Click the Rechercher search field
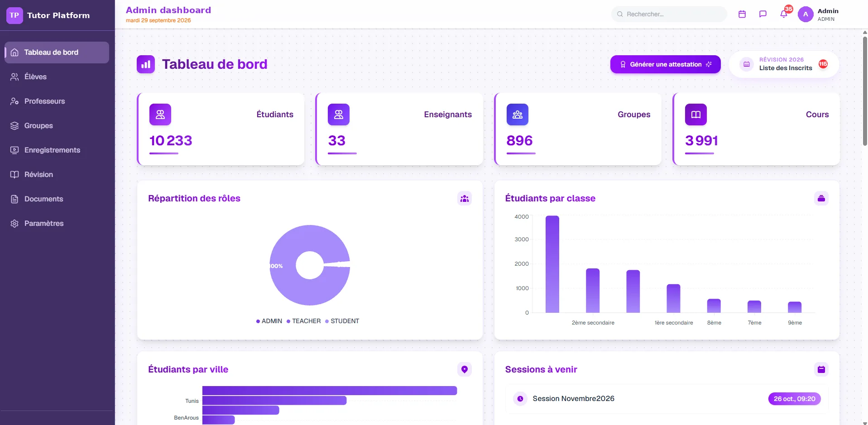 (x=669, y=14)
